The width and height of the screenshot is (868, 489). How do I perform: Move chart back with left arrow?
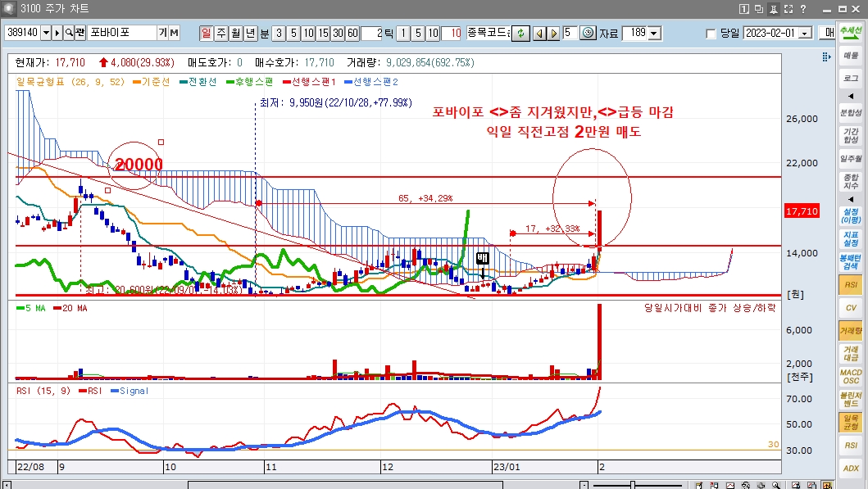tap(539, 34)
